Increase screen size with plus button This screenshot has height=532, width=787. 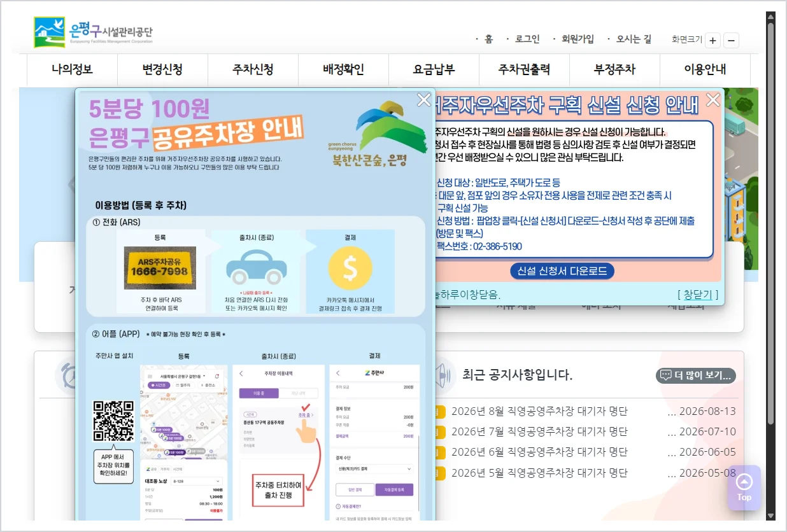coord(713,41)
